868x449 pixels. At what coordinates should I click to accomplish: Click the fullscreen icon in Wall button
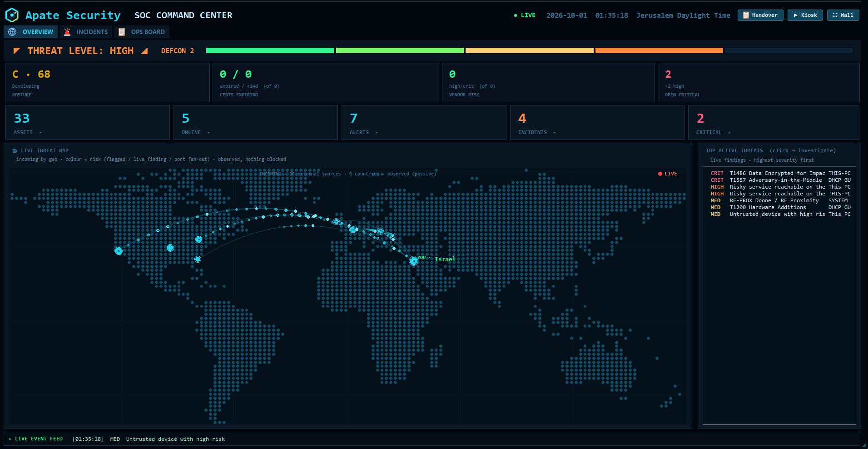(x=835, y=15)
